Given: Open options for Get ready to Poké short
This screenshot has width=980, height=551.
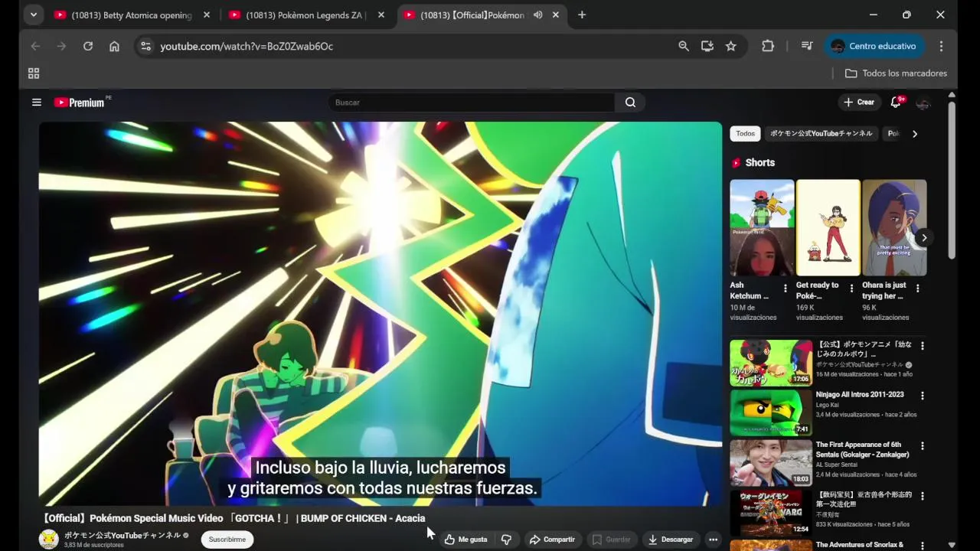Looking at the screenshot, I should [x=851, y=289].
